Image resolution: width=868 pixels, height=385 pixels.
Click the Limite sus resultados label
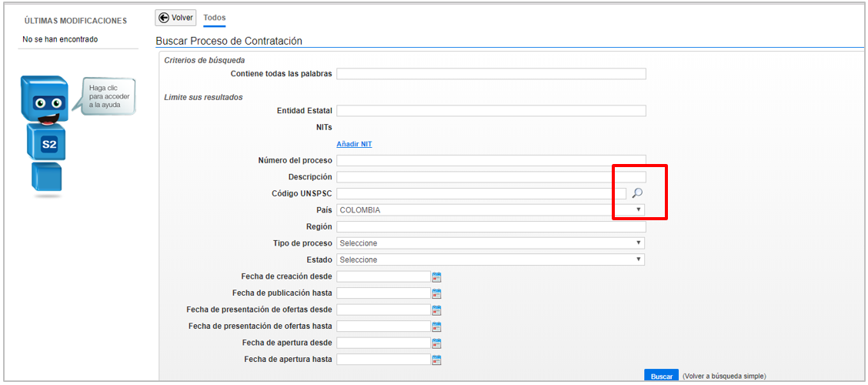203,98
